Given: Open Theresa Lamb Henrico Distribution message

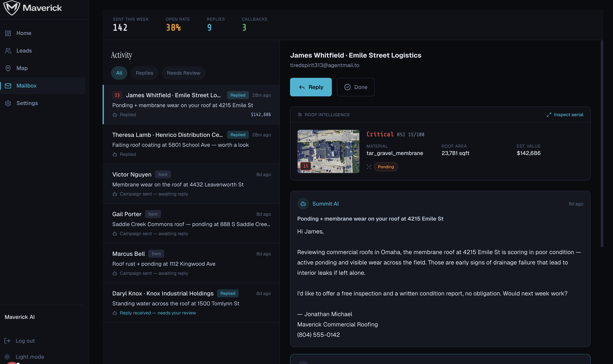Looking at the screenshot, I should (x=191, y=144).
